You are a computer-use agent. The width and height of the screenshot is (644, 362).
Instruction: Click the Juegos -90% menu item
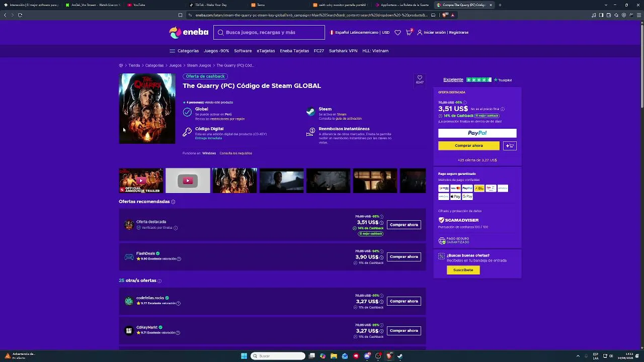[x=216, y=51]
